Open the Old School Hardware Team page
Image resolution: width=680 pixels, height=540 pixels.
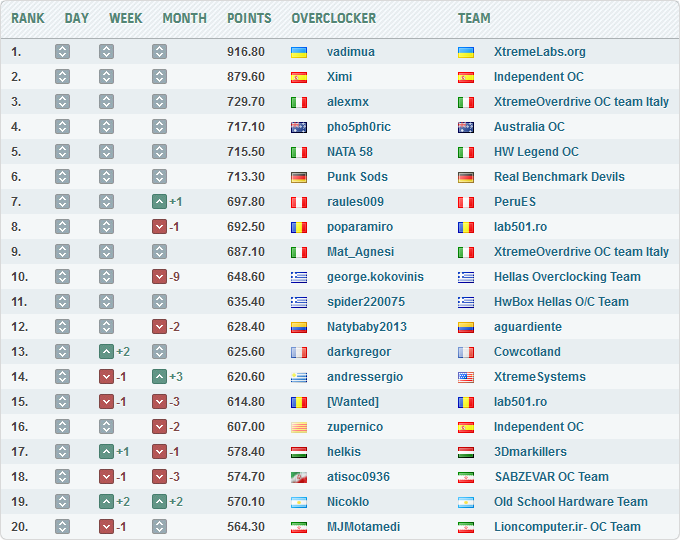[570, 502]
